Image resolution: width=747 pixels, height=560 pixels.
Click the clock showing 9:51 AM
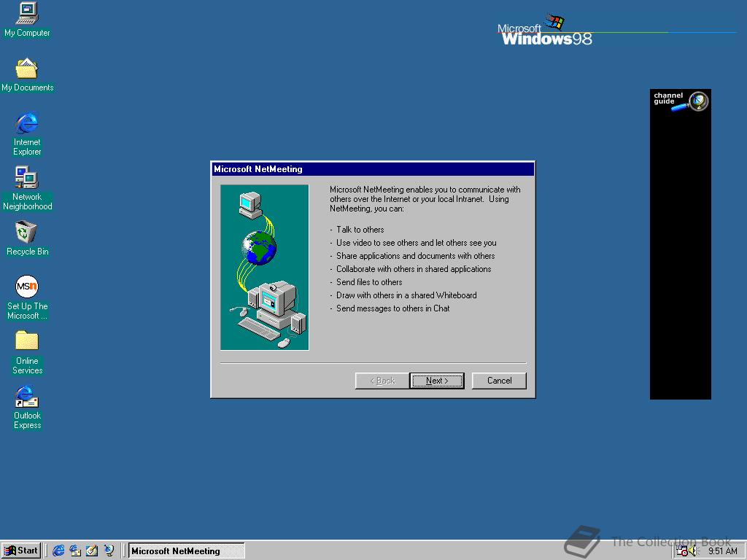(722, 551)
